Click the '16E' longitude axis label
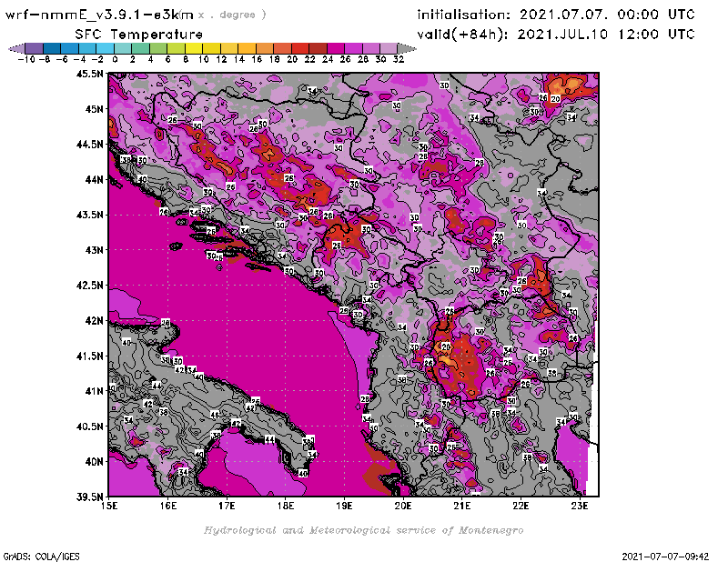The width and height of the screenshot is (728, 562). tap(168, 506)
